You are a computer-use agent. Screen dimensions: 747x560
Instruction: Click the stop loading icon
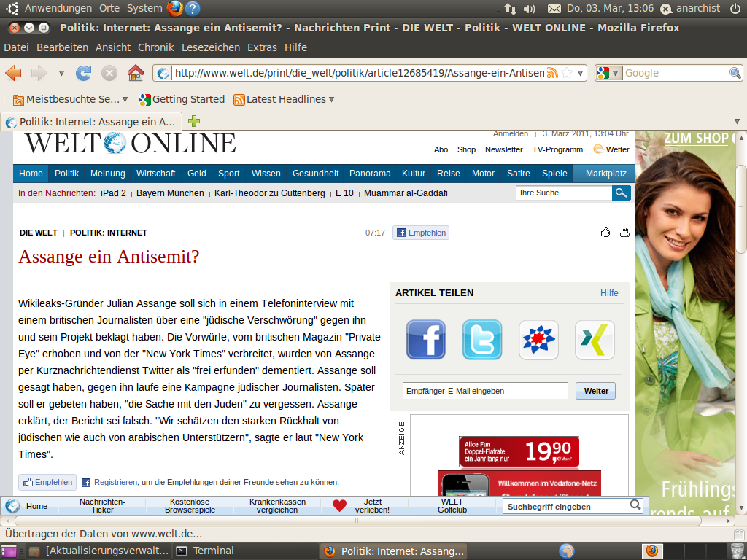pyautogui.click(x=109, y=73)
